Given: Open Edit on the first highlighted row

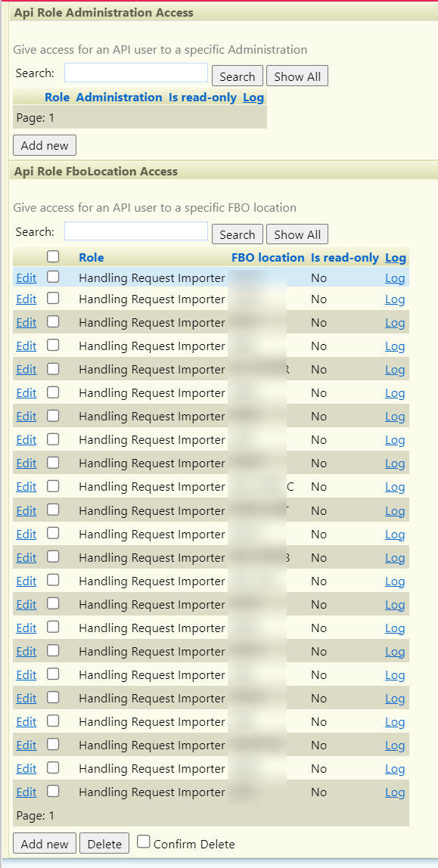Looking at the screenshot, I should (26, 278).
